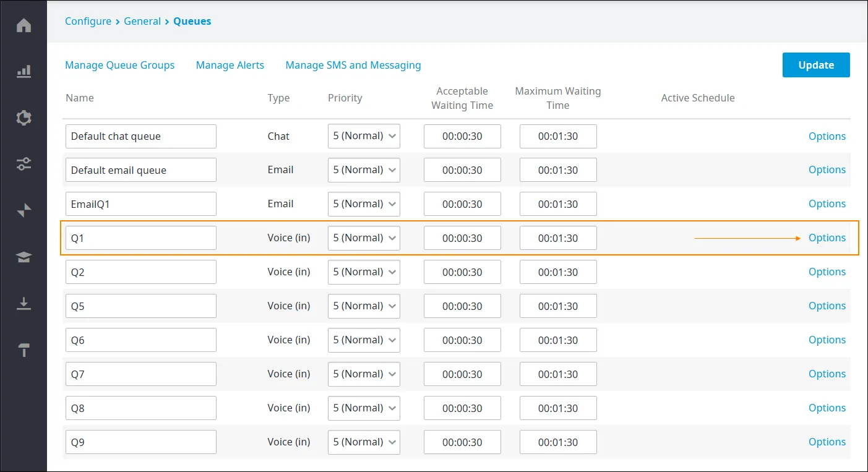Edit maximum waiting time for EmailQ1
This screenshot has width=868, height=472.
click(x=558, y=204)
